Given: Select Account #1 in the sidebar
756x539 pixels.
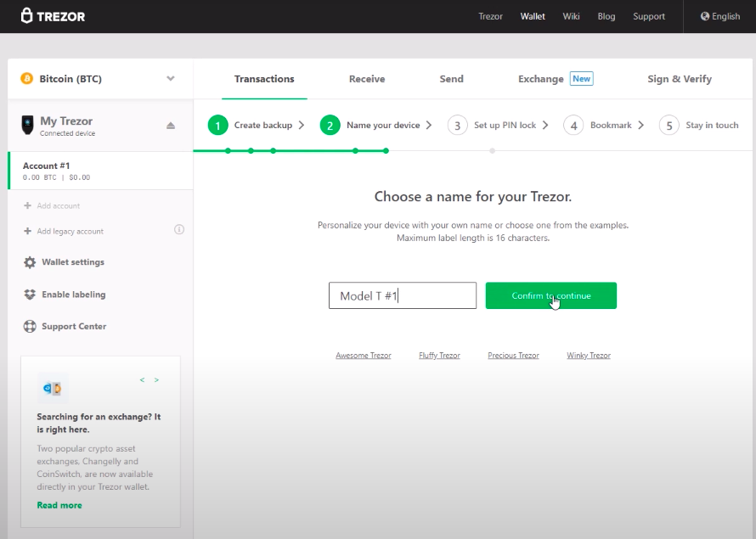Looking at the screenshot, I should (x=100, y=171).
